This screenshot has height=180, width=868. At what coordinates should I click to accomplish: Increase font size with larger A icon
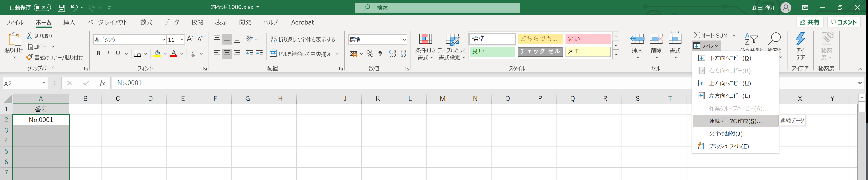pyautogui.click(x=190, y=39)
